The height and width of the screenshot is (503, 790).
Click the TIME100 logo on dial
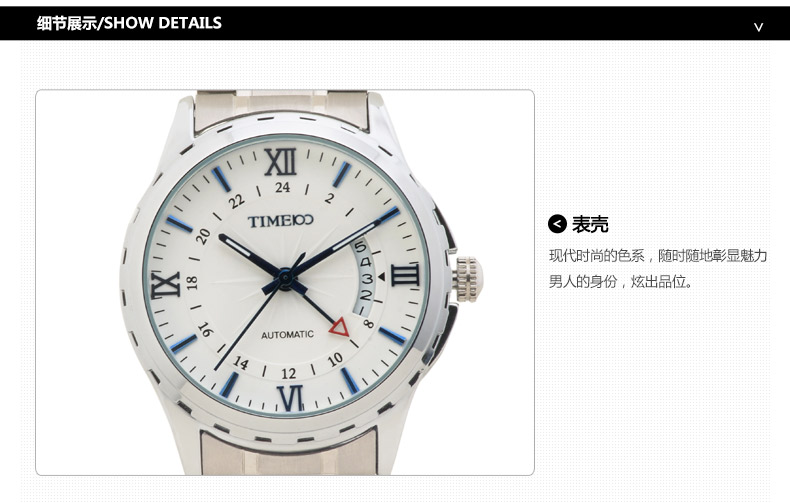281,221
